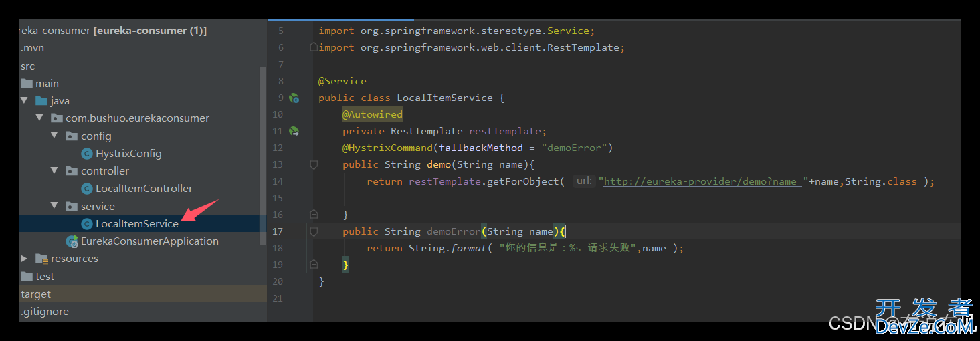
Task: Click the service package icon
Action: tap(71, 206)
